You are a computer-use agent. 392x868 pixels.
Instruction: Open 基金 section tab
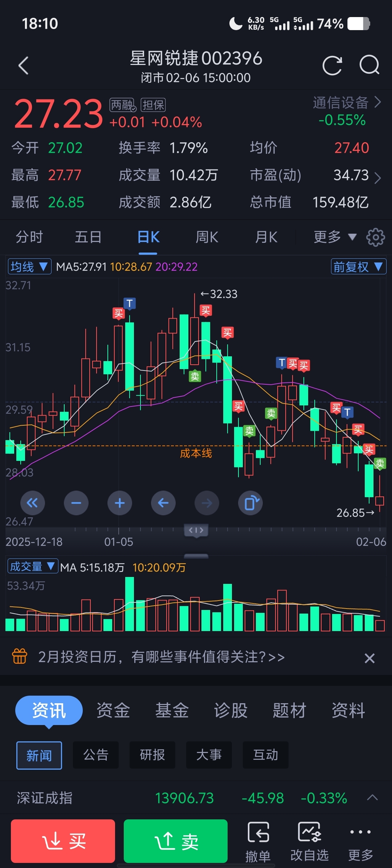172,710
